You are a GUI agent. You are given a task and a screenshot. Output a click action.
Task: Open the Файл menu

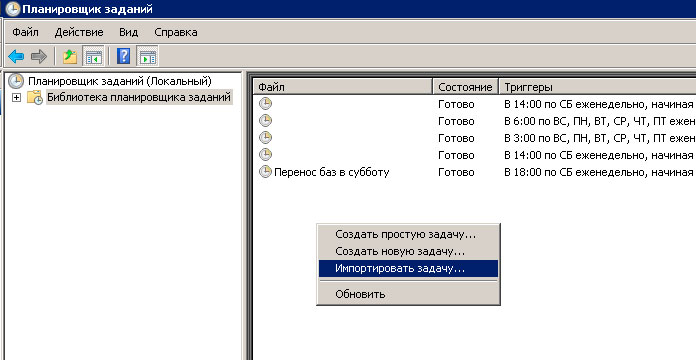click(25, 32)
